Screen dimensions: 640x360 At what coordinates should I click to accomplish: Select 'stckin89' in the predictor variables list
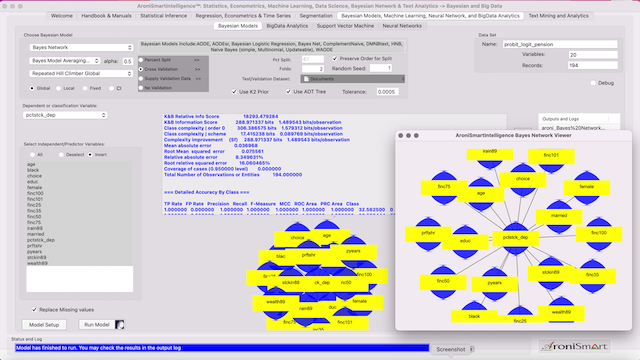point(37,258)
